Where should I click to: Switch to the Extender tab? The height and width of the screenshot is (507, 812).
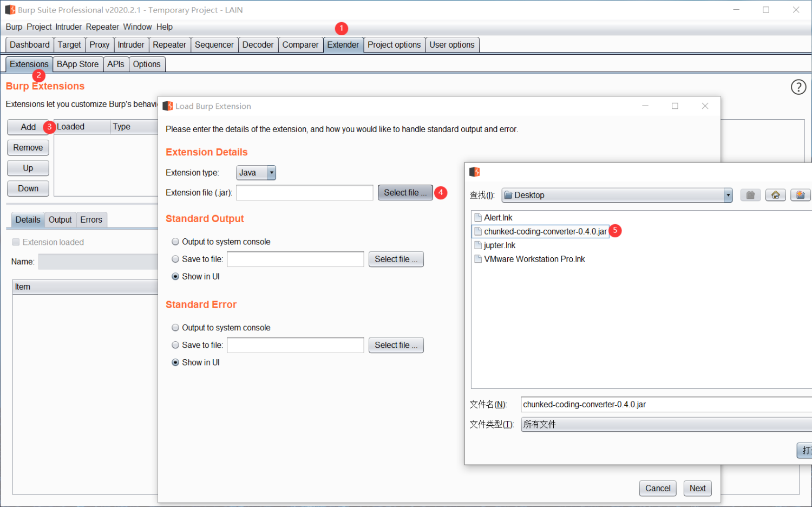coord(343,44)
